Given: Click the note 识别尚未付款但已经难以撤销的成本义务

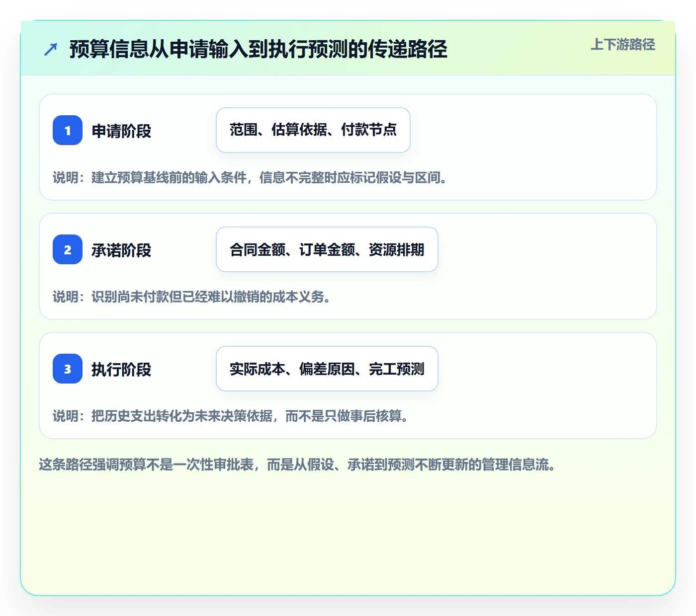Looking at the screenshot, I should 192,297.
